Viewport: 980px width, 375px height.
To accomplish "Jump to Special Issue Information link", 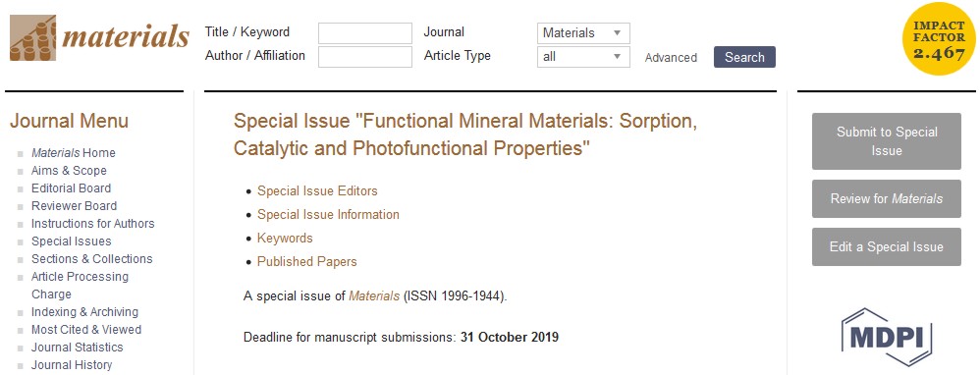I will click(x=328, y=214).
